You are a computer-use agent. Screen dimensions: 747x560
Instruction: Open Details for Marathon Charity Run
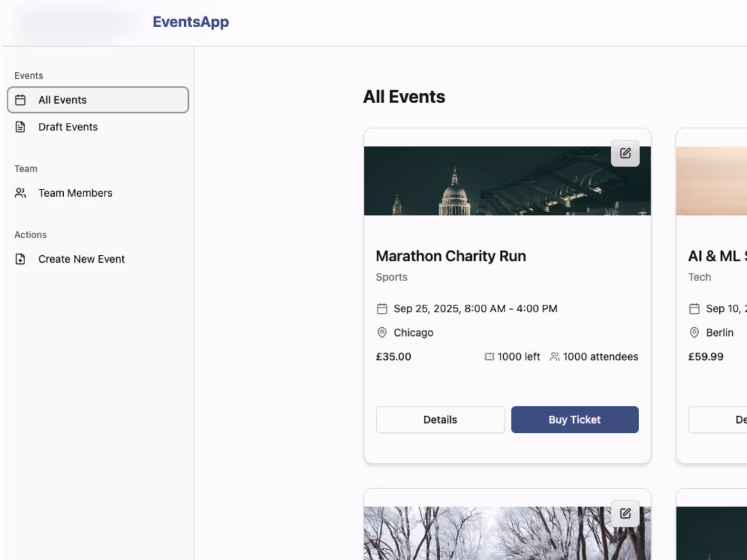click(x=440, y=419)
